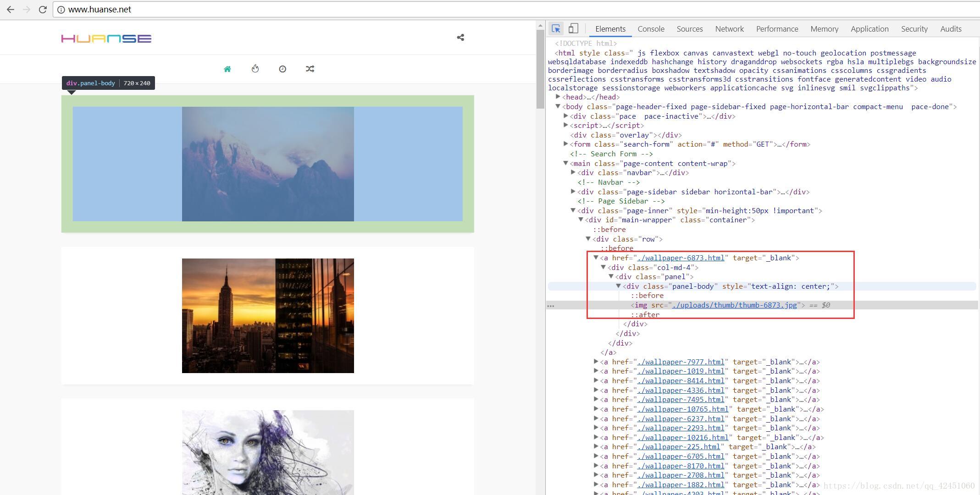Click the site info icon in the address bar

pyautogui.click(x=61, y=10)
